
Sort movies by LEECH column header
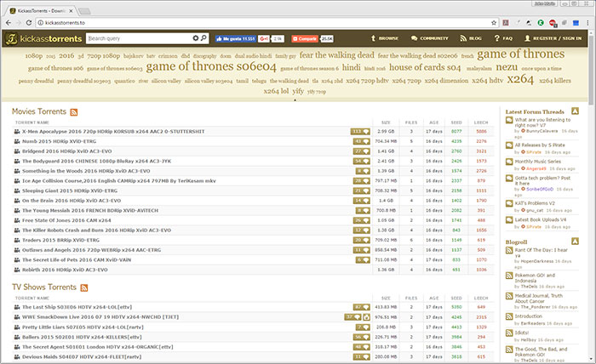pos(481,122)
